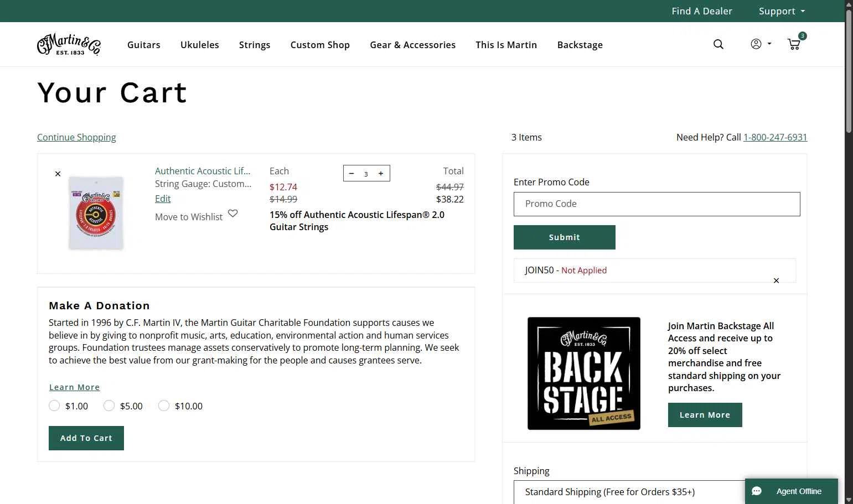Click the quantity value field showing 3
Viewport: 853px width, 504px height.
(x=366, y=174)
